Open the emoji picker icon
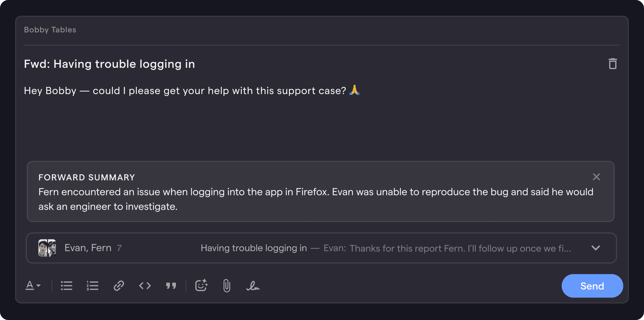Viewport: 644px width, 320px height. coord(201,285)
